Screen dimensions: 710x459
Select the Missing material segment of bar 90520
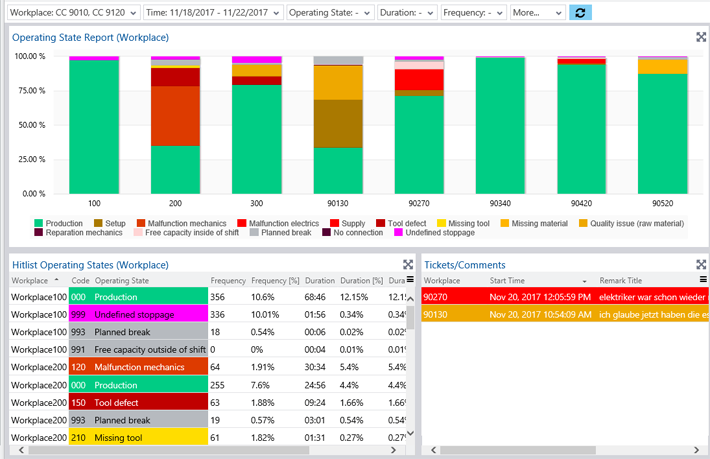point(662,67)
